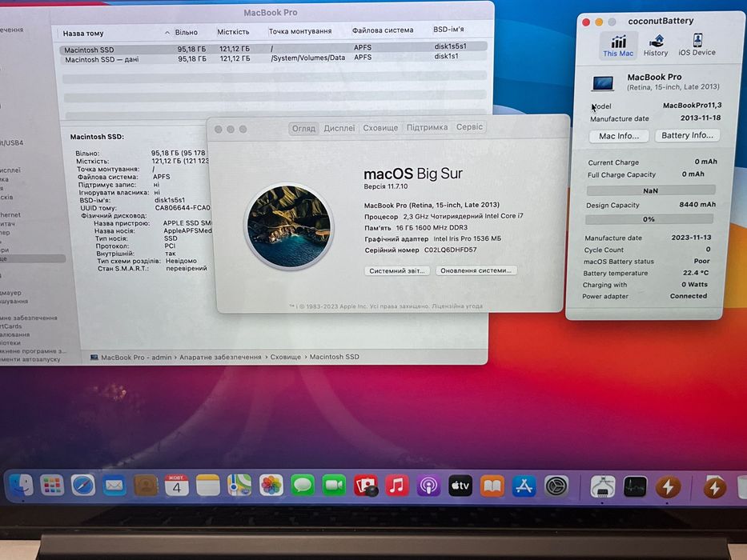Click the System Information chip icon in Dock
The height and width of the screenshot is (560, 747).
pyautogui.click(x=603, y=487)
